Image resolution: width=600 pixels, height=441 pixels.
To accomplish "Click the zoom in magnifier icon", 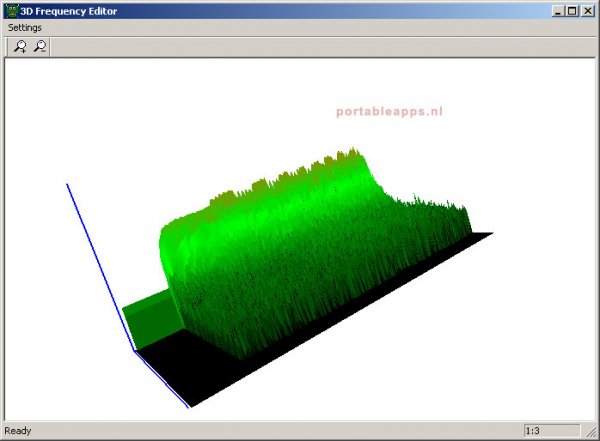I will tap(20, 47).
